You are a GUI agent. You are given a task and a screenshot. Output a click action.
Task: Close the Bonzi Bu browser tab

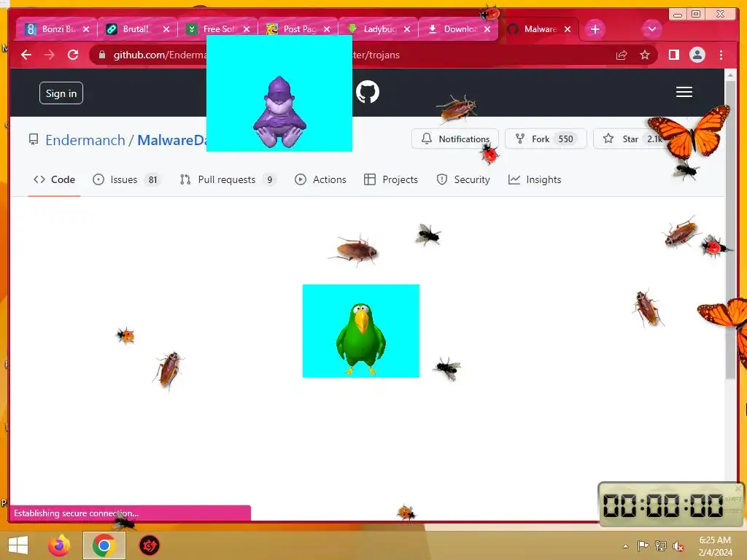tap(86, 29)
